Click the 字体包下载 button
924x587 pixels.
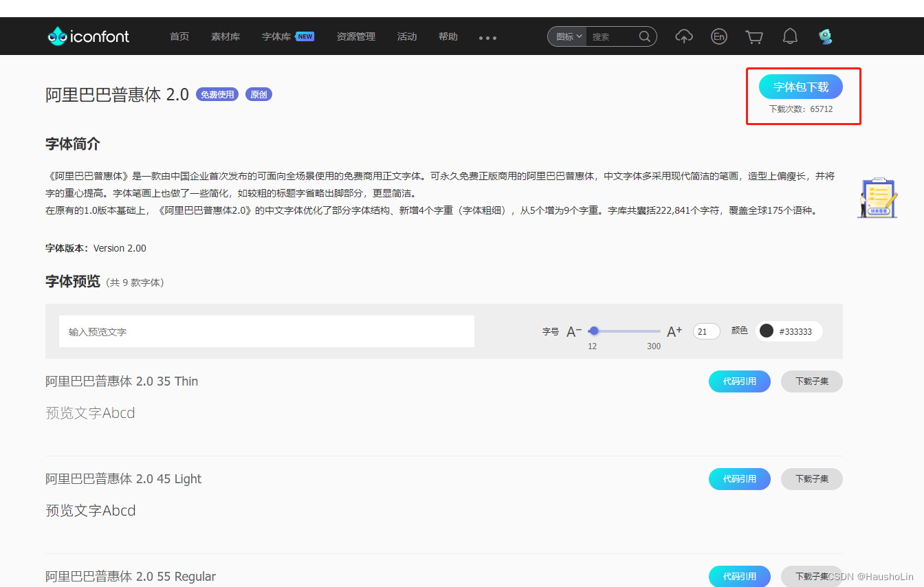[801, 87]
